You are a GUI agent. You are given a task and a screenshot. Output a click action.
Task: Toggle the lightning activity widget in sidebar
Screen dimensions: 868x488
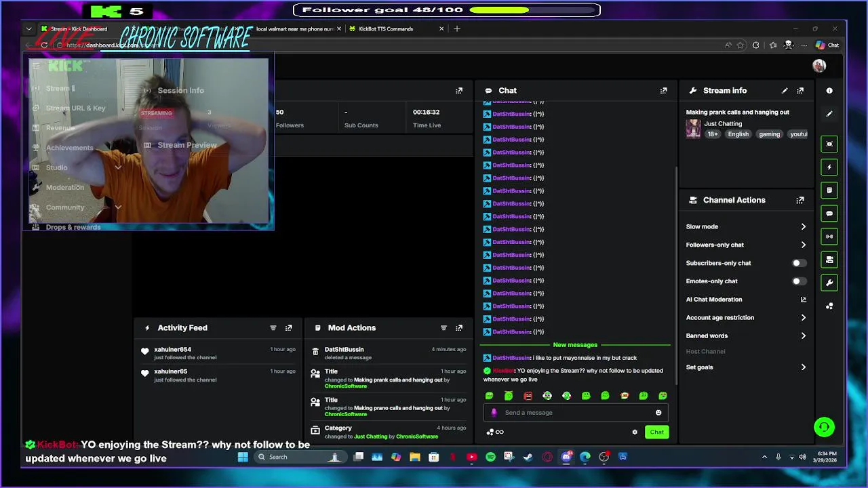coord(829,167)
